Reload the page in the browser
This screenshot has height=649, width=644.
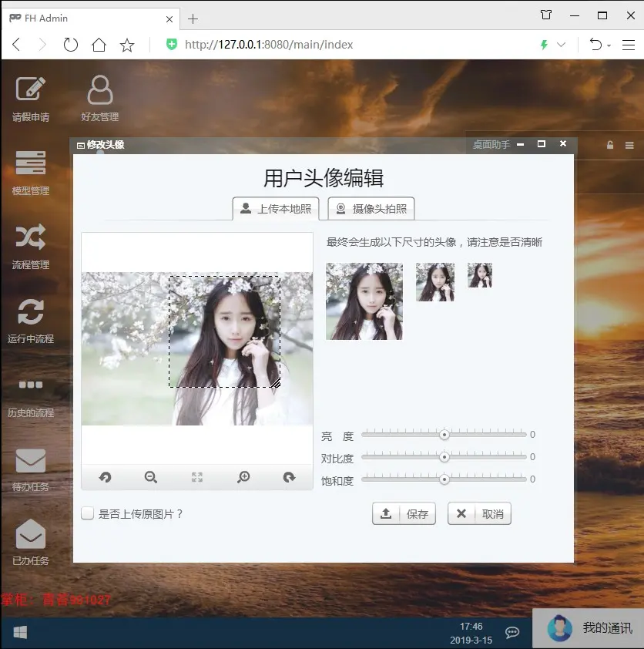71,45
